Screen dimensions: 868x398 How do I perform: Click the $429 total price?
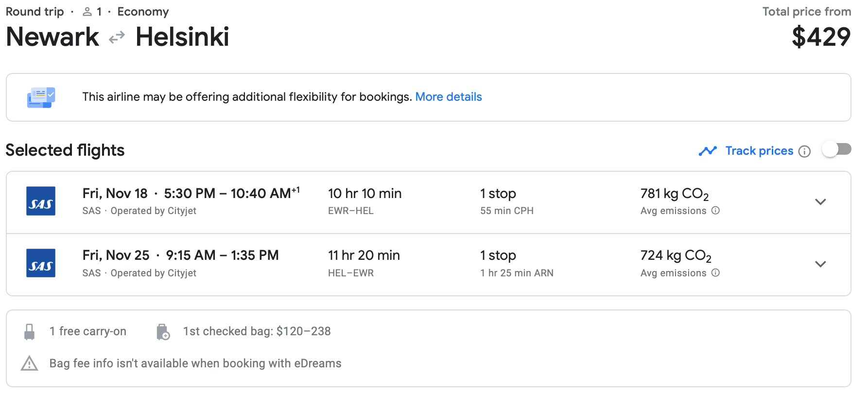[x=821, y=37]
